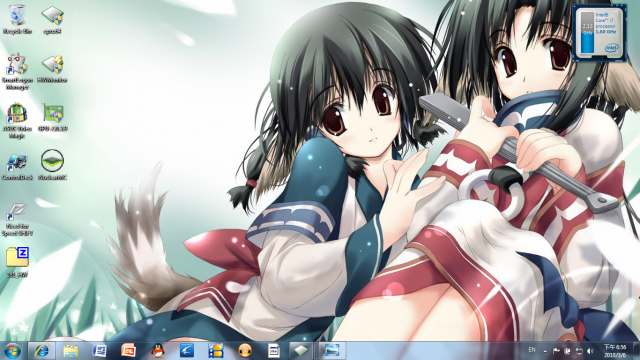Click the tray icon left of the speaker
This screenshot has width=640, height=360.
point(579,351)
